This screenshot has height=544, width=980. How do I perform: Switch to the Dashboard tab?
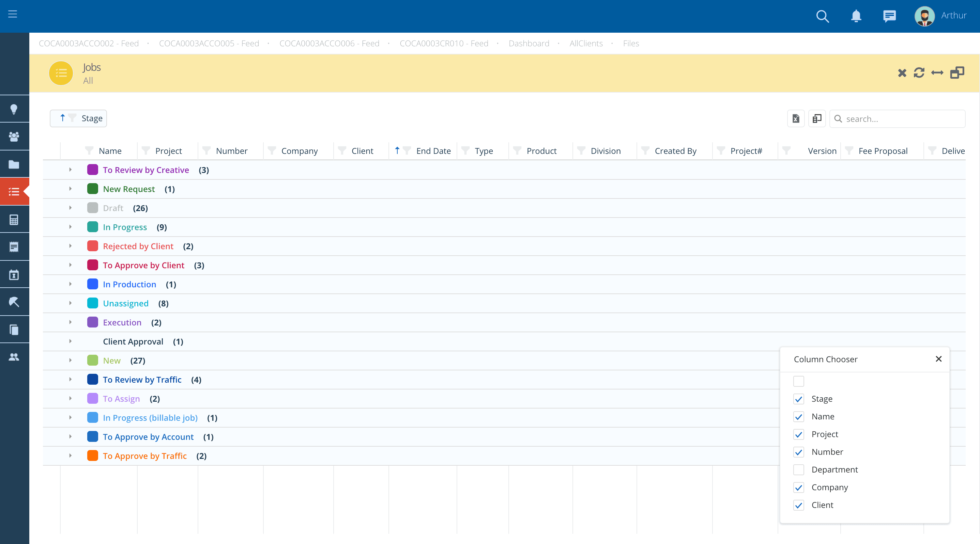[x=529, y=43]
